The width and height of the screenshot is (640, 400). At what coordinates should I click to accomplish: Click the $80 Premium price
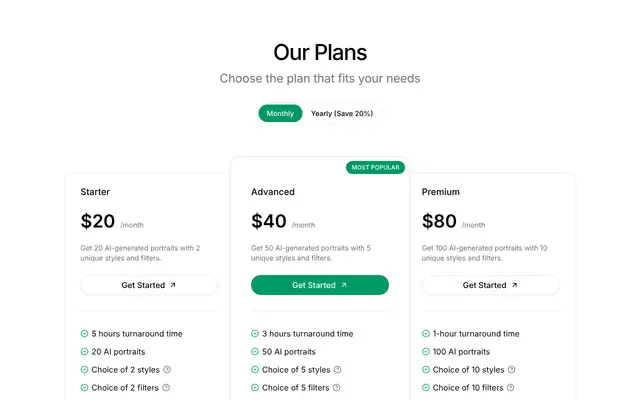tap(439, 221)
